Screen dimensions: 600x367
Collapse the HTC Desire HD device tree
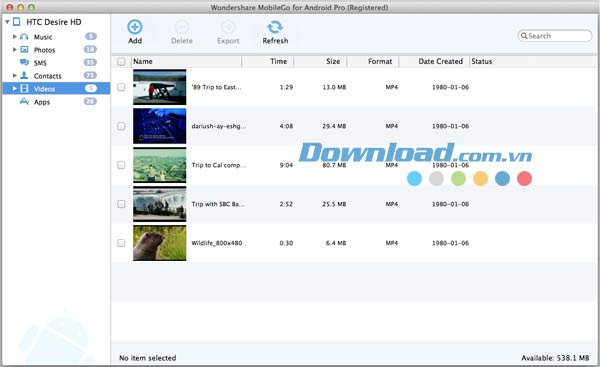(7, 22)
